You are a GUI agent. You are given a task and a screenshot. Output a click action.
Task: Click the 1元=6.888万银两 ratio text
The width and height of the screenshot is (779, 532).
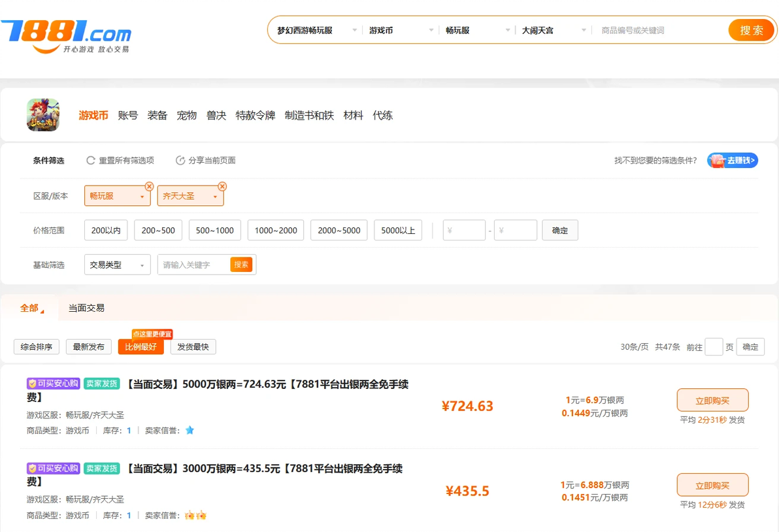coord(595,485)
